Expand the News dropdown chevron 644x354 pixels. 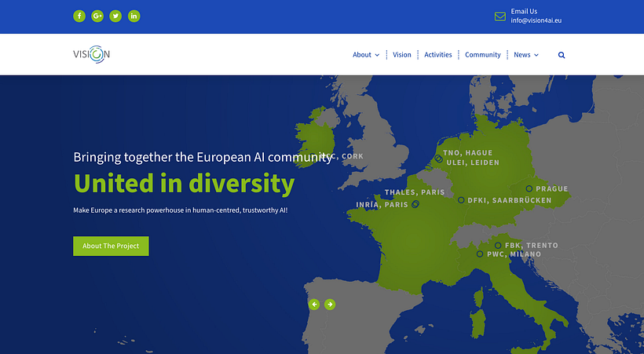[x=536, y=55]
